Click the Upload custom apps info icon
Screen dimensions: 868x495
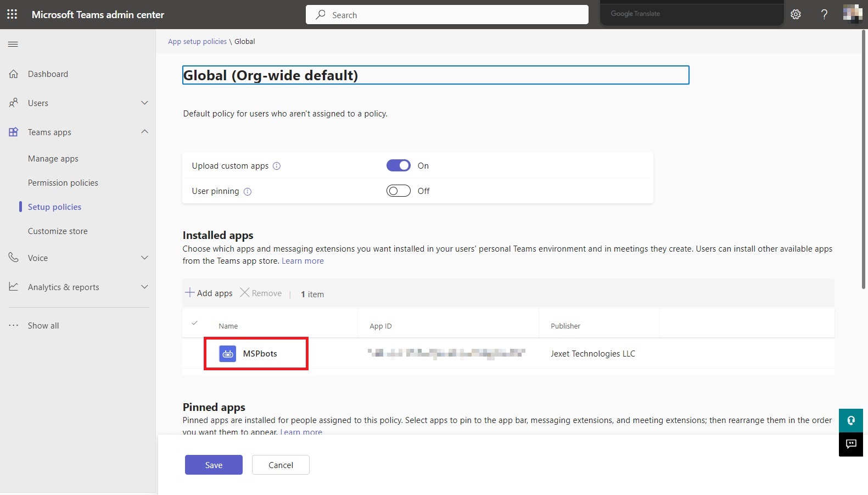tap(277, 166)
